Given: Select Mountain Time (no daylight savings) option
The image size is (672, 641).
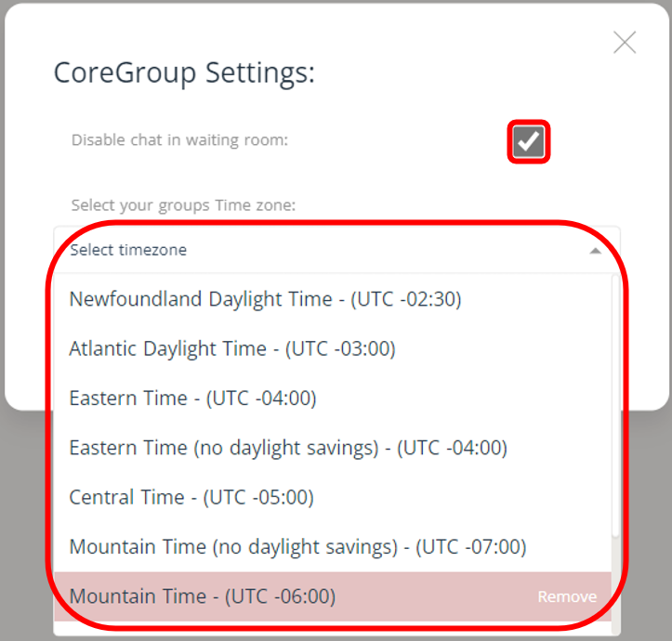Looking at the screenshot, I should (297, 547).
